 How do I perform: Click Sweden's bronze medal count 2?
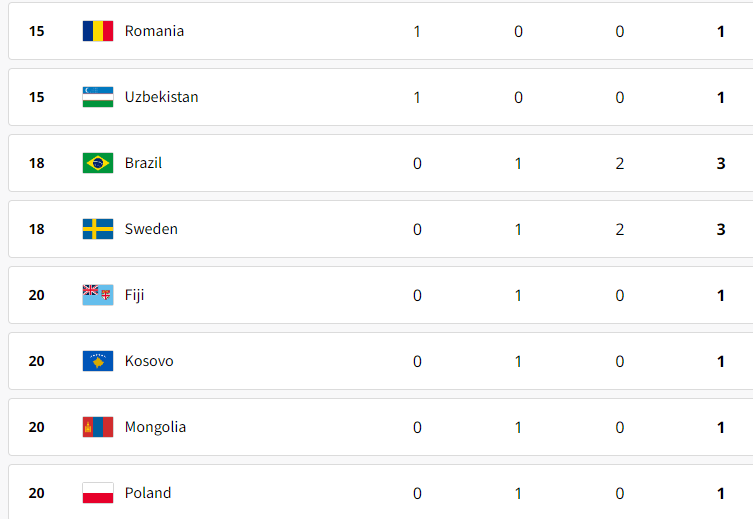pos(619,229)
